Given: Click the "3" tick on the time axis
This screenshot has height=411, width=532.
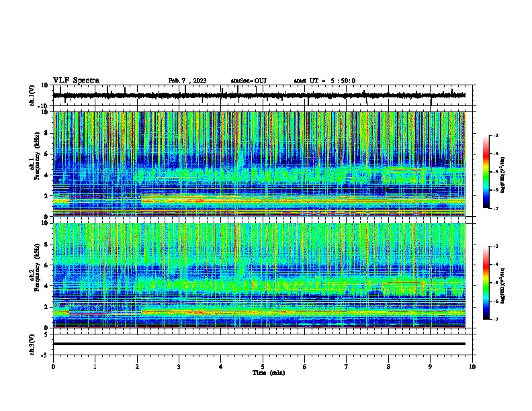Looking at the screenshot, I should tap(179, 366).
